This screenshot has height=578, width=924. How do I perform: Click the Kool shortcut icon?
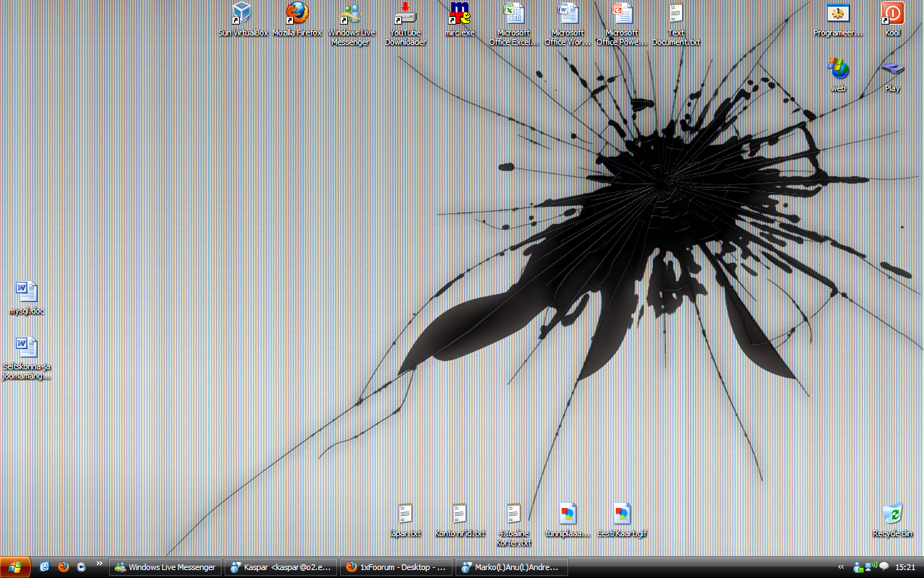pos(892,14)
